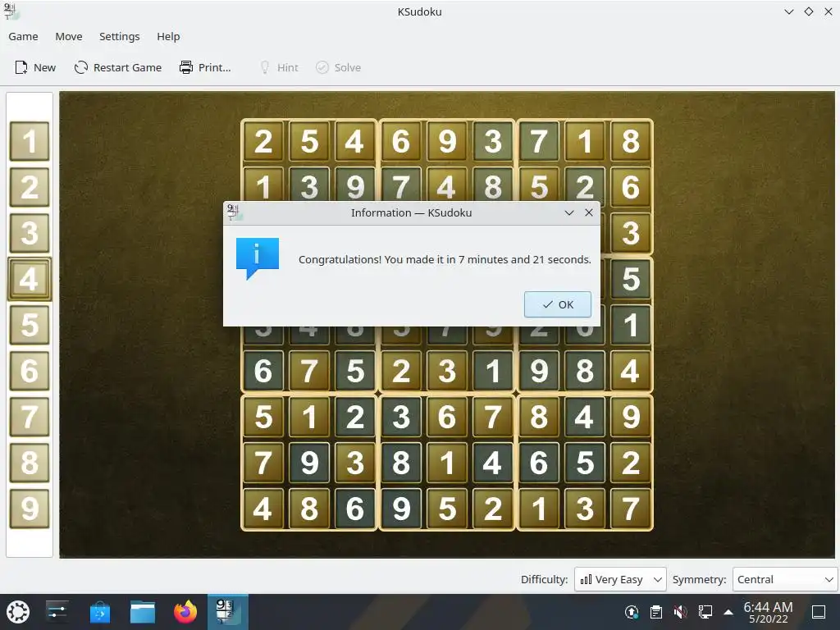Open the file manager from the taskbar

[143, 612]
